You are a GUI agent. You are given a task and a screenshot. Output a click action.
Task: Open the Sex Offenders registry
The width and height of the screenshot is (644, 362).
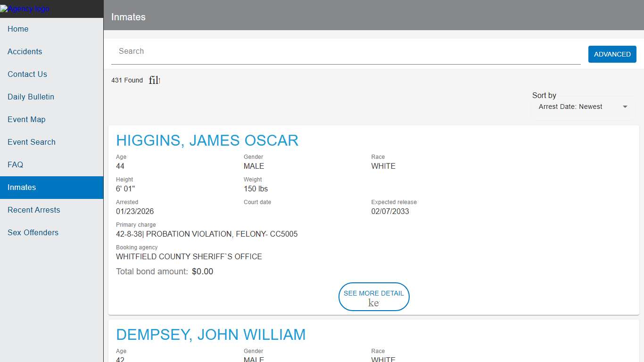[x=33, y=232]
